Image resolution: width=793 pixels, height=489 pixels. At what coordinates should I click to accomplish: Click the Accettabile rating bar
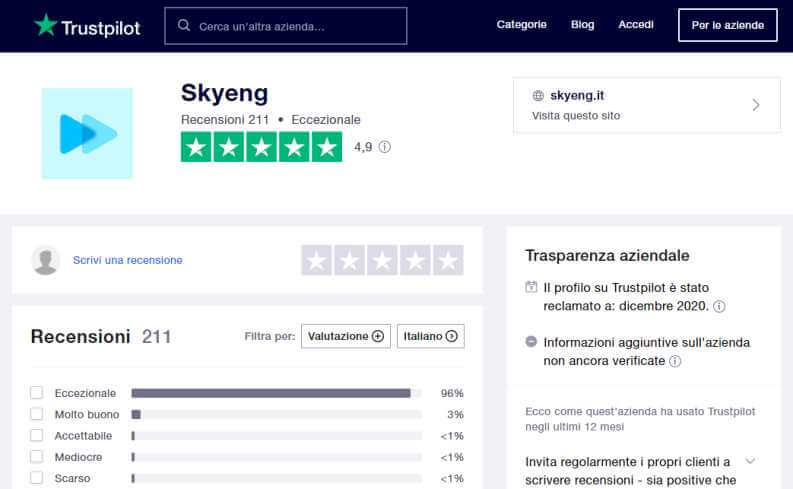pyautogui.click(x=276, y=436)
